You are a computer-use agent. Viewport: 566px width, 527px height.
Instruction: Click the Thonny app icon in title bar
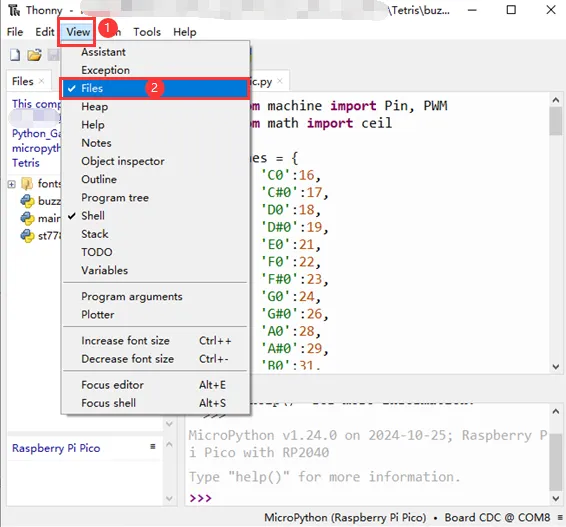coord(14,10)
